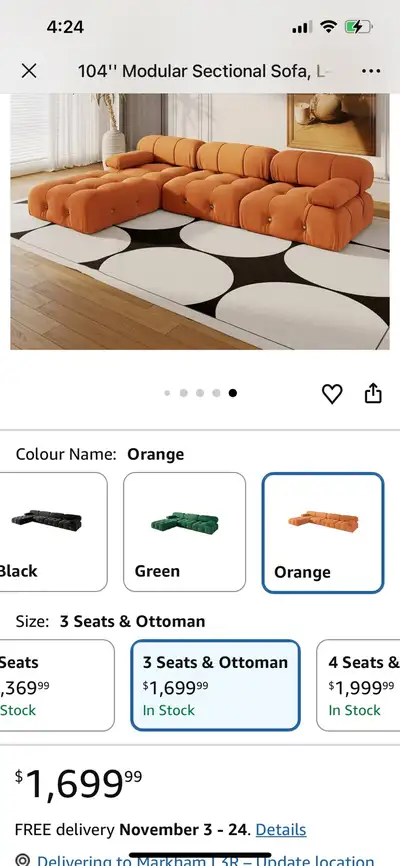Tap the location pin icon
400x866 pixels.
(x=22, y=860)
